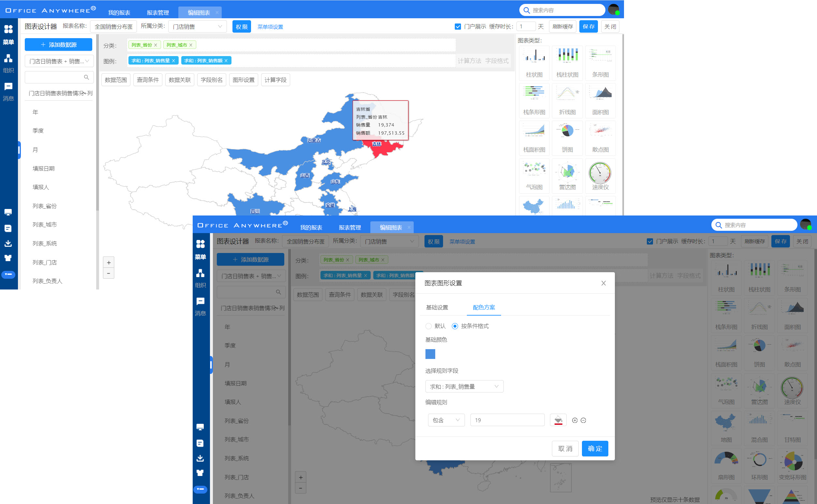The height and width of the screenshot is (504, 817).
Task: Click 数据范围 button in top window
Action: (x=116, y=80)
